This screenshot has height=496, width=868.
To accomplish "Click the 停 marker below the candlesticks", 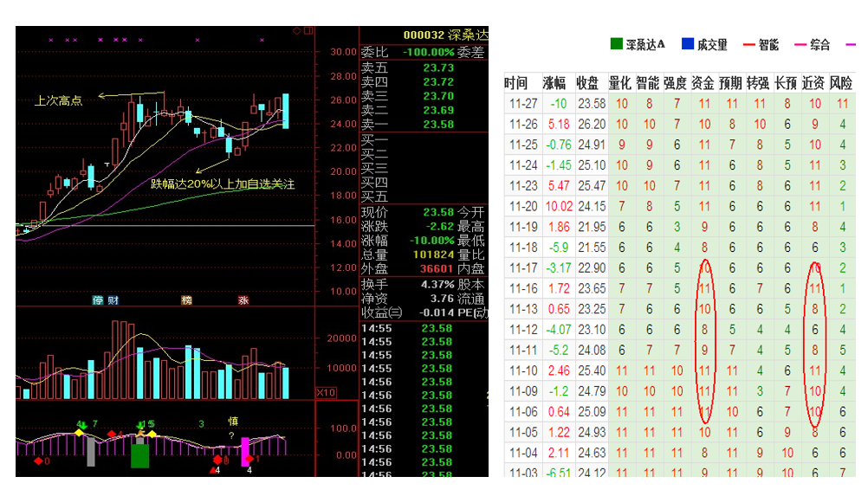I will [x=98, y=300].
